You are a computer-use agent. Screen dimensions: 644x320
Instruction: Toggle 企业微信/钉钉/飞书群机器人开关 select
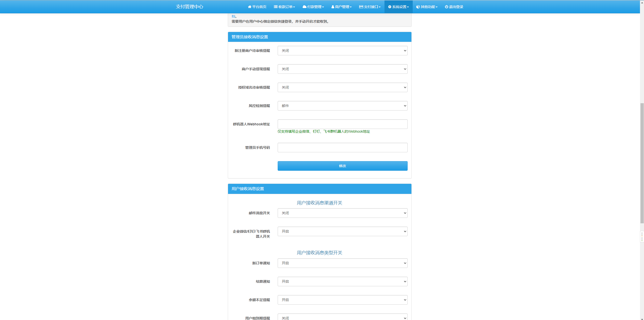pos(342,231)
